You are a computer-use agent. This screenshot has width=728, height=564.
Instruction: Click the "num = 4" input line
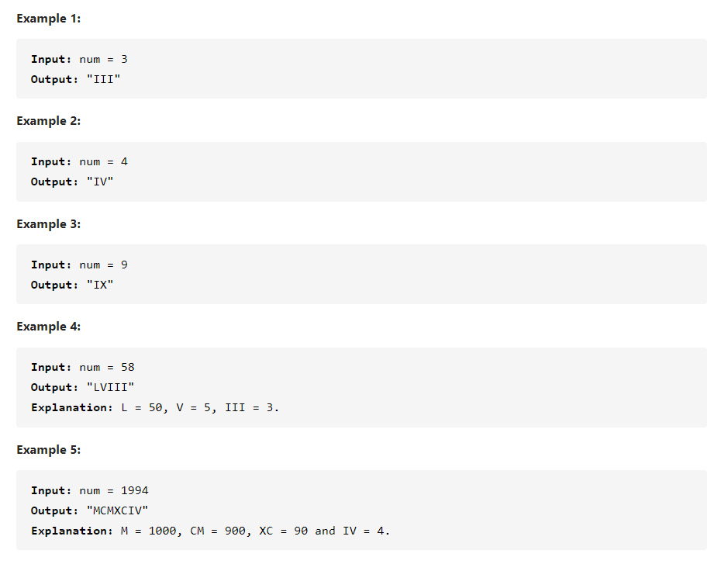click(x=103, y=161)
